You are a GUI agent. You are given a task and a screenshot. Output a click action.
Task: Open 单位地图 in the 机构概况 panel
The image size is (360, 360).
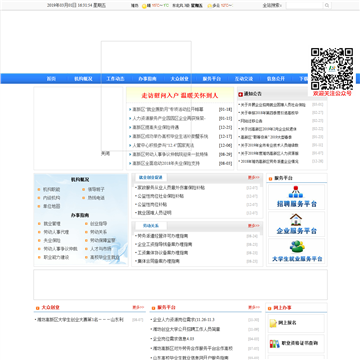click(x=52, y=207)
